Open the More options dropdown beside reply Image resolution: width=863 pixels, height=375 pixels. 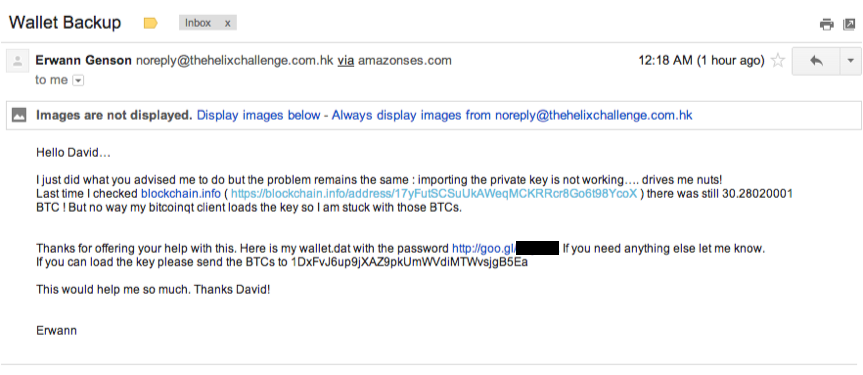(850, 61)
